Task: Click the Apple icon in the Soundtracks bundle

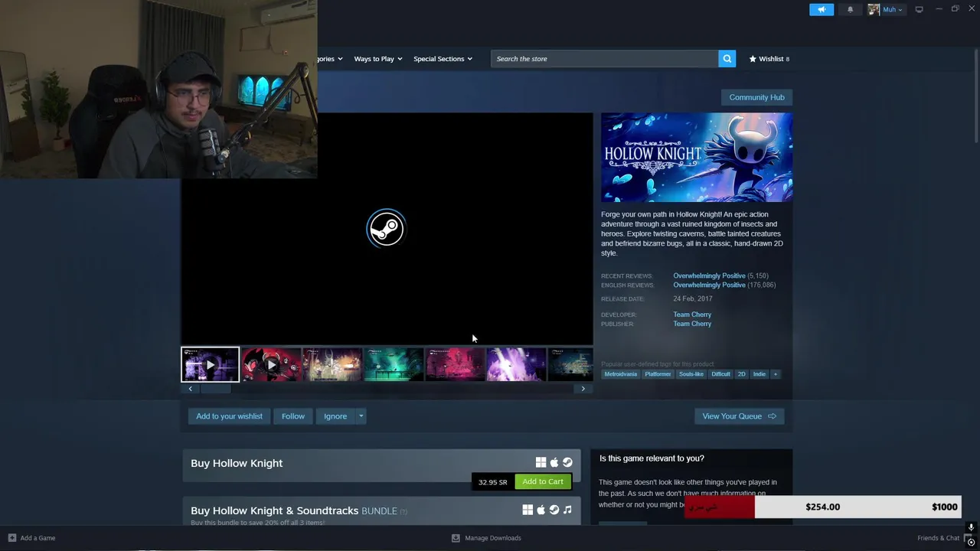Action: 541,510
